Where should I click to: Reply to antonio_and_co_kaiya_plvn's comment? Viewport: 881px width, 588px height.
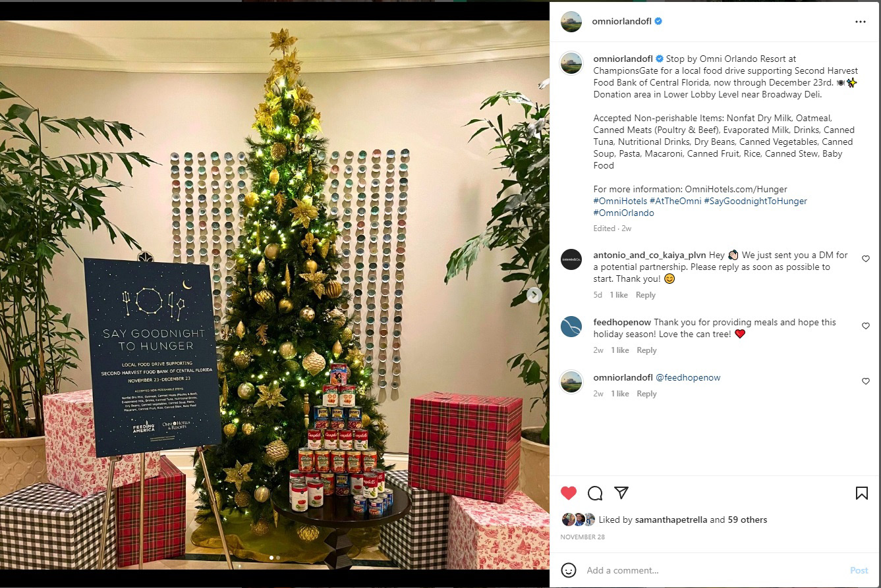click(646, 295)
